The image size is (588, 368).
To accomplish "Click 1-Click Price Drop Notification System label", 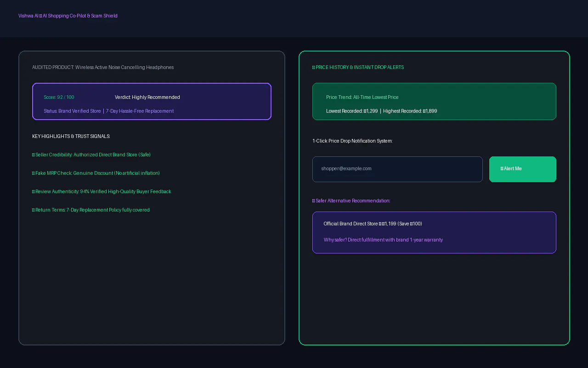I will 352,141.
